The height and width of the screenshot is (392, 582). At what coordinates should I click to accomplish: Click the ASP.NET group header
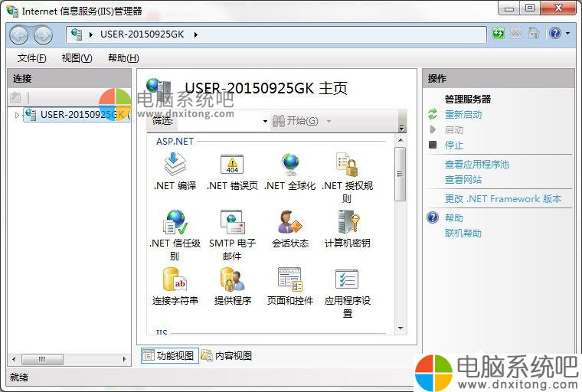[175, 142]
